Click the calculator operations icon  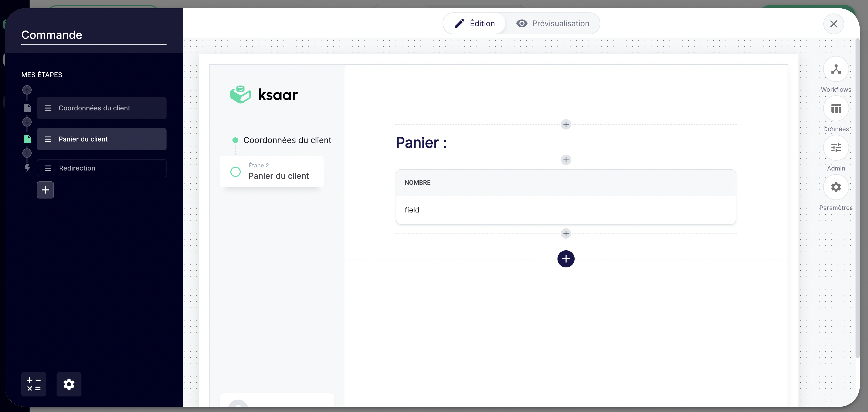[x=34, y=384]
